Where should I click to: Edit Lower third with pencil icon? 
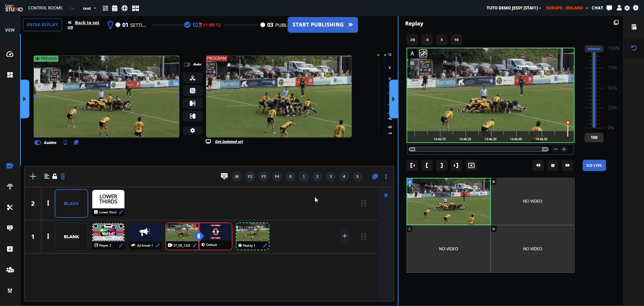coord(121,212)
